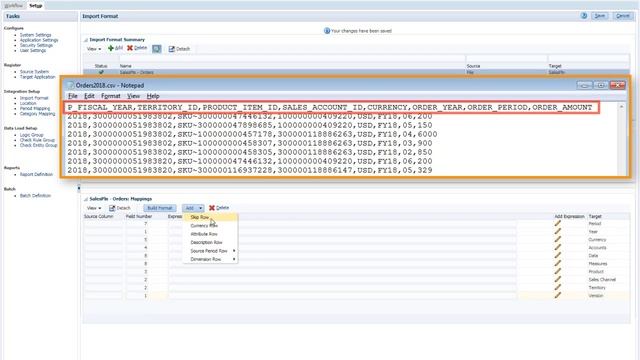The height and width of the screenshot is (360, 640).
Task: Open Application Settings link
Action: pos(39,40)
